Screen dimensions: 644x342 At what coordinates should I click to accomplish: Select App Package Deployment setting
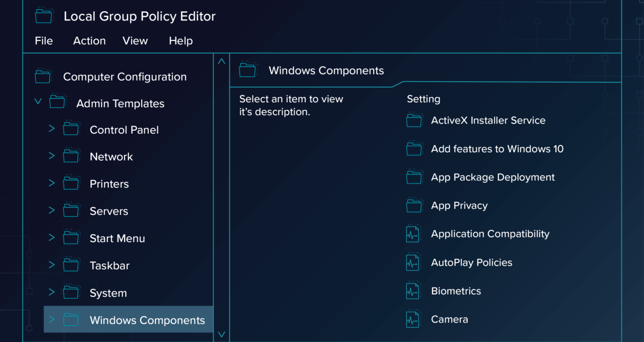tap(493, 177)
